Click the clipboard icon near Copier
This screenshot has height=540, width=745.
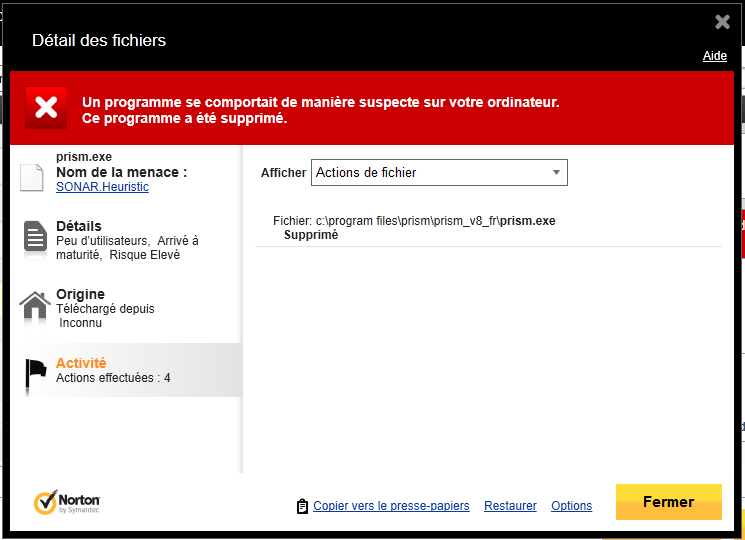302,506
